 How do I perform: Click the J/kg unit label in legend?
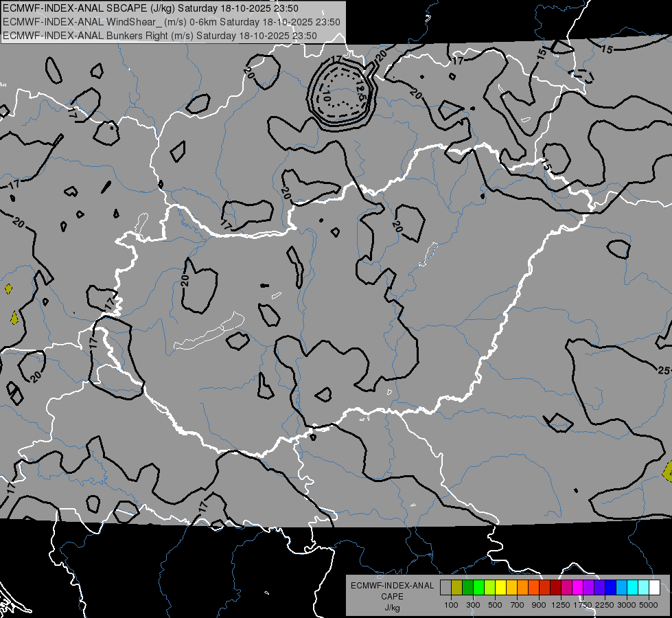pos(392,607)
